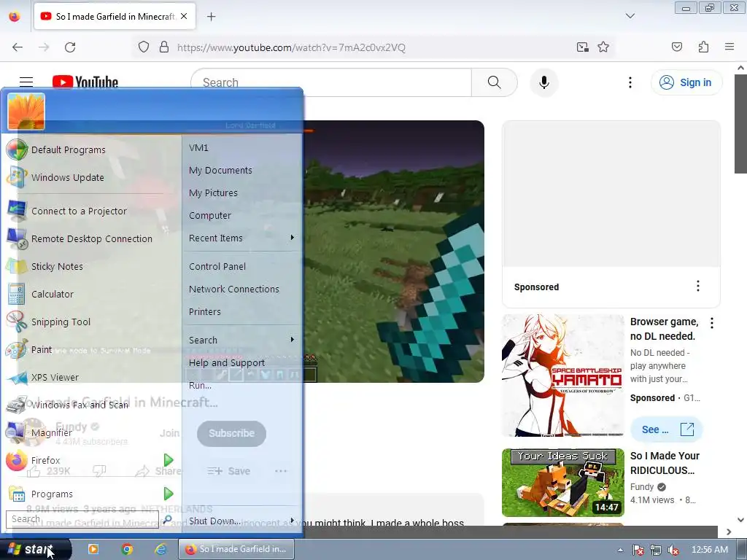Open a new tab

point(211,17)
